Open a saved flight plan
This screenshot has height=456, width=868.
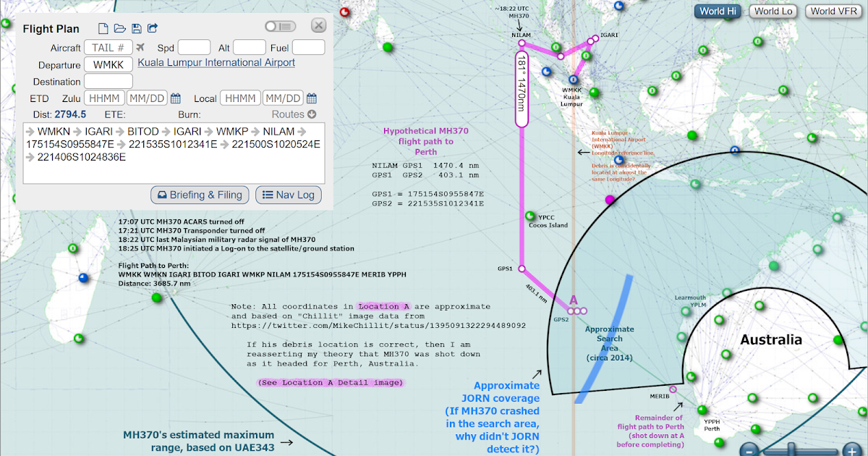point(120,27)
